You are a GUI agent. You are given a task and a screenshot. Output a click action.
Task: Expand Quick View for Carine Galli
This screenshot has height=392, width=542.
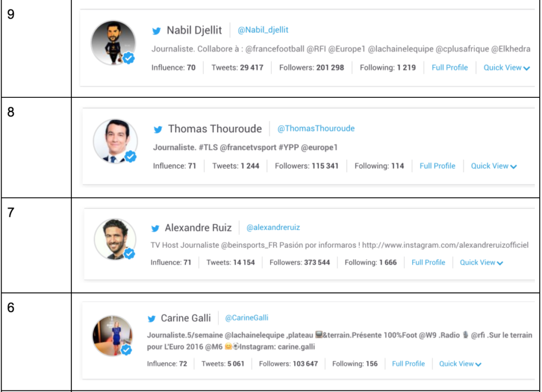pos(460,364)
